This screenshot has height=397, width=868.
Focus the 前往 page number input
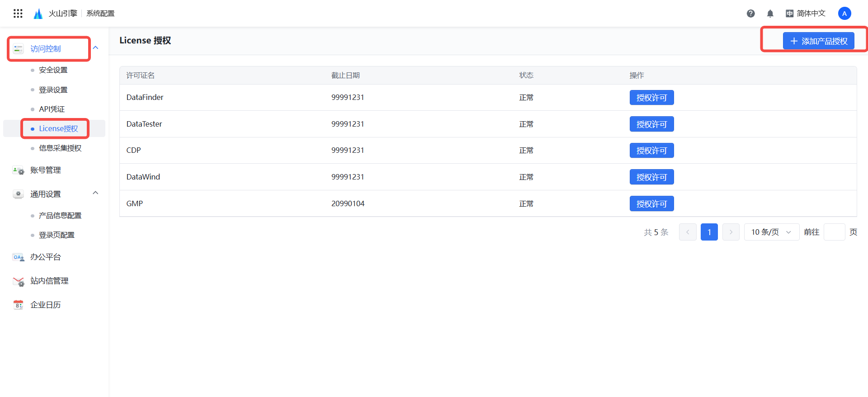click(834, 232)
